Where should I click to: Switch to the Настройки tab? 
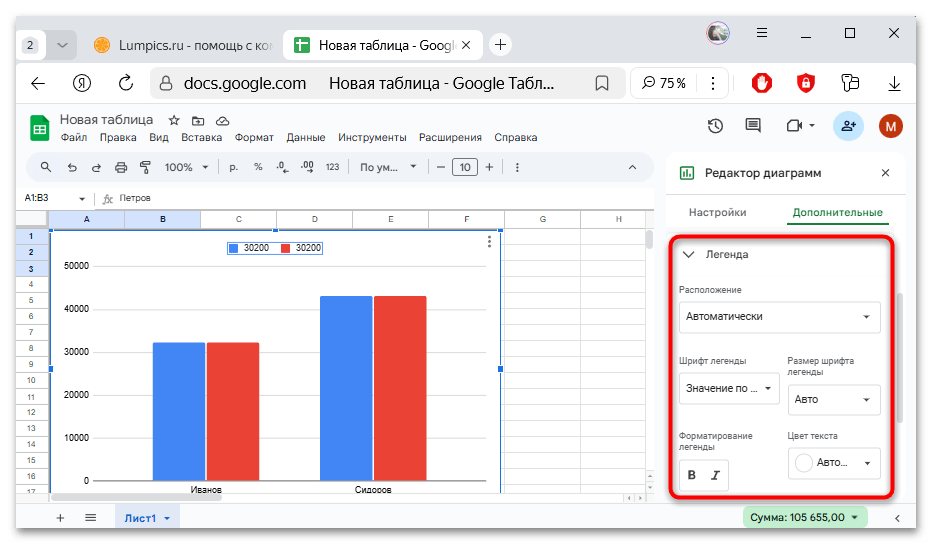[717, 212]
